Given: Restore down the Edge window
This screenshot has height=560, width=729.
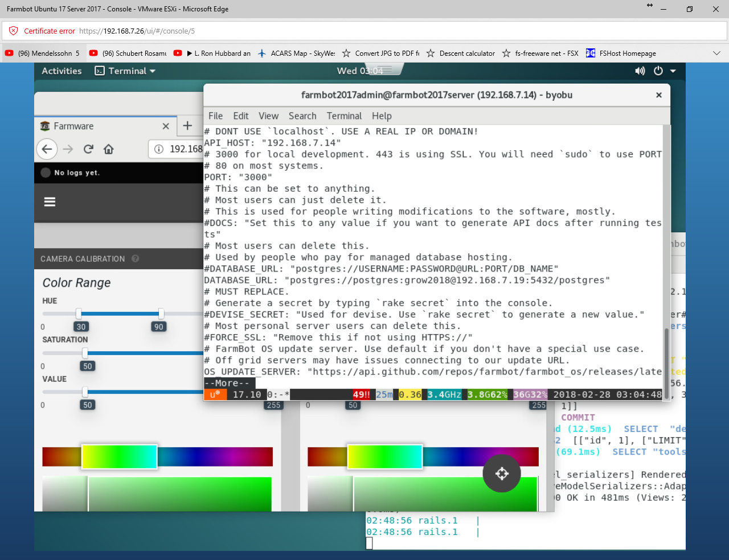Looking at the screenshot, I should click(x=689, y=9).
